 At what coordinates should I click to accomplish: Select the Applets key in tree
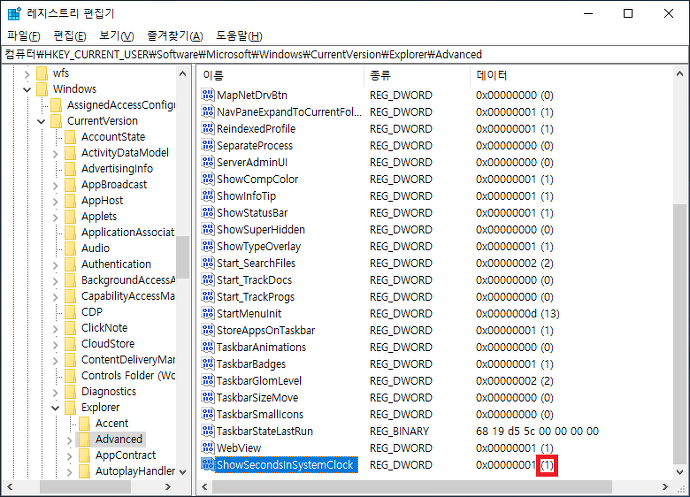coord(99,217)
